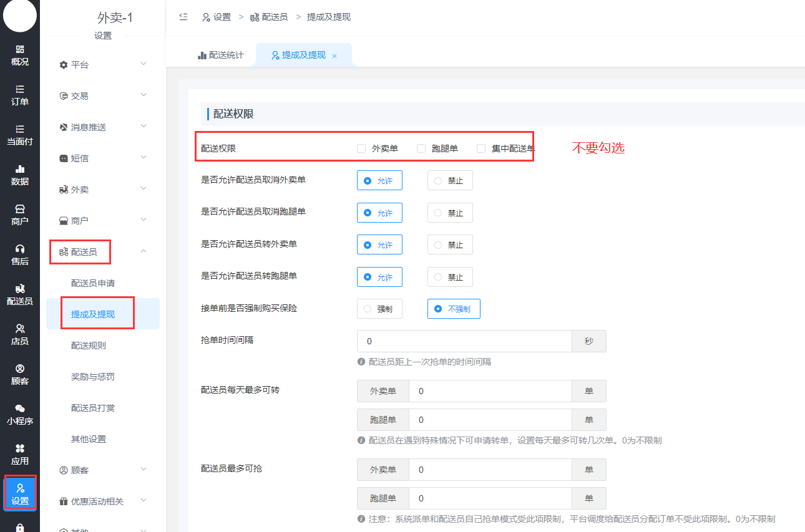
Task: Click the gear icon beside 平台
Action: click(x=64, y=65)
